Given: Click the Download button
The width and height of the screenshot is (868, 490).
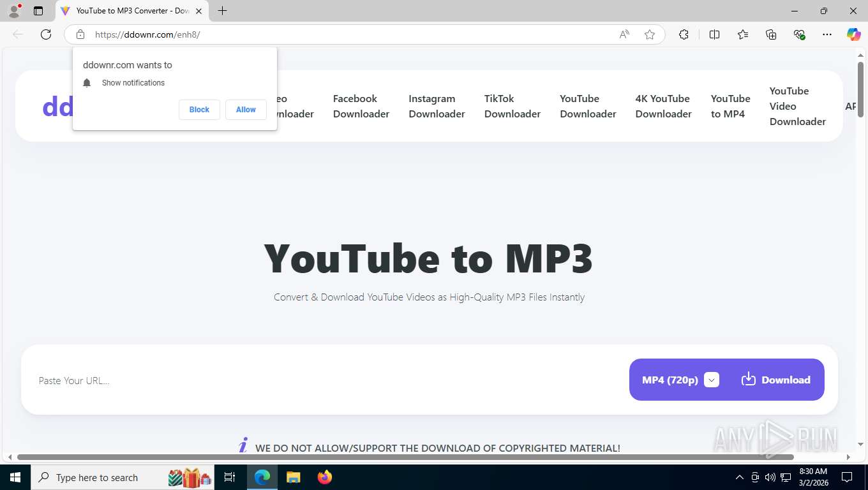Looking at the screenshot, I should 776,380.
